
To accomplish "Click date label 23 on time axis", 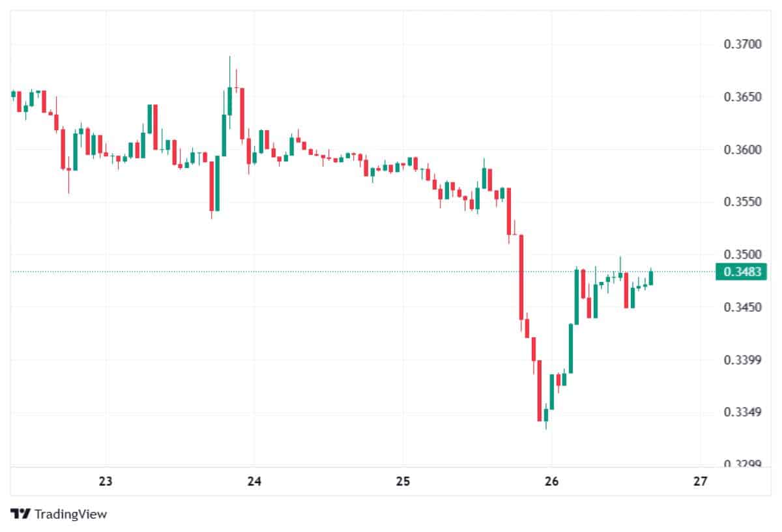I will 106,482.
